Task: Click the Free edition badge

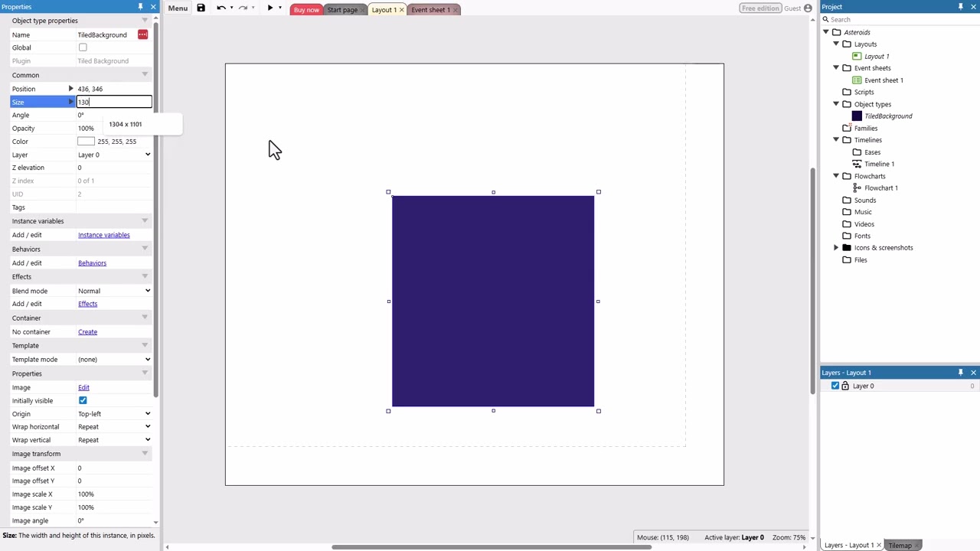Action: coord(760,8)
